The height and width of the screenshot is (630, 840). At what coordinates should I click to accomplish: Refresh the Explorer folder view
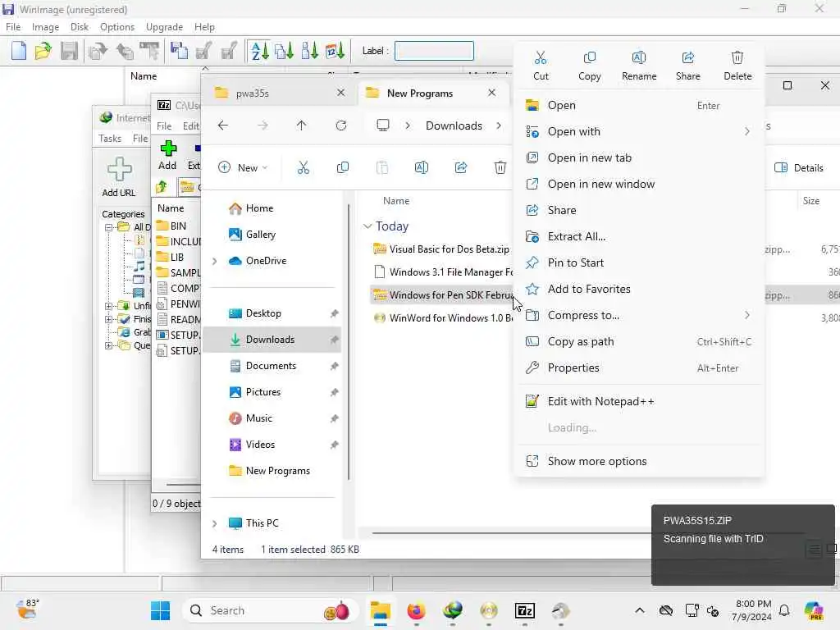[340, 126]
